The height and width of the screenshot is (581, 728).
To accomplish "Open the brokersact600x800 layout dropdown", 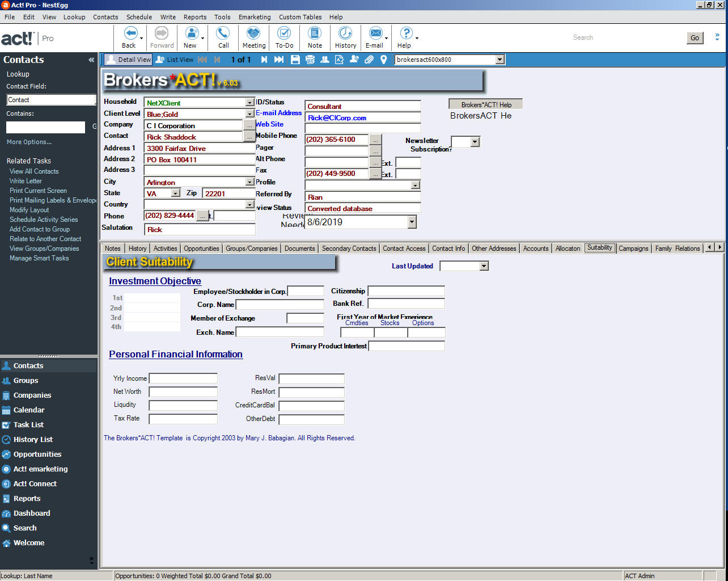I will (x=500, y=60).
